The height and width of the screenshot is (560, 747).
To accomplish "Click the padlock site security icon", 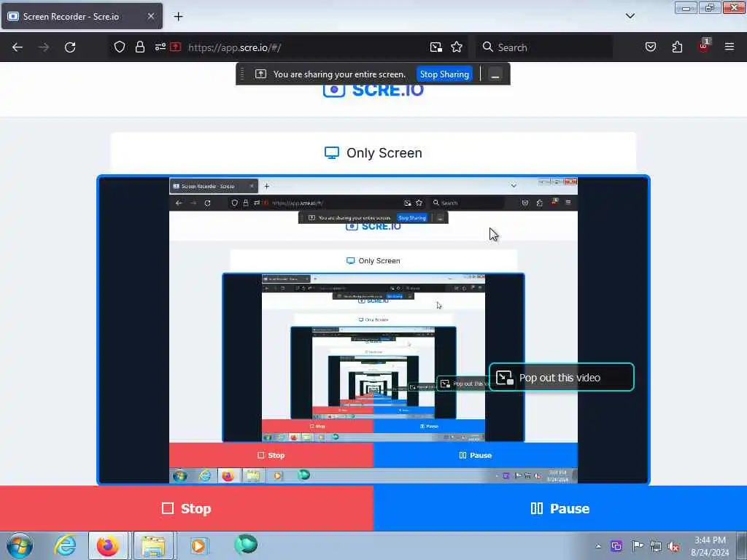I will point(139,47).
